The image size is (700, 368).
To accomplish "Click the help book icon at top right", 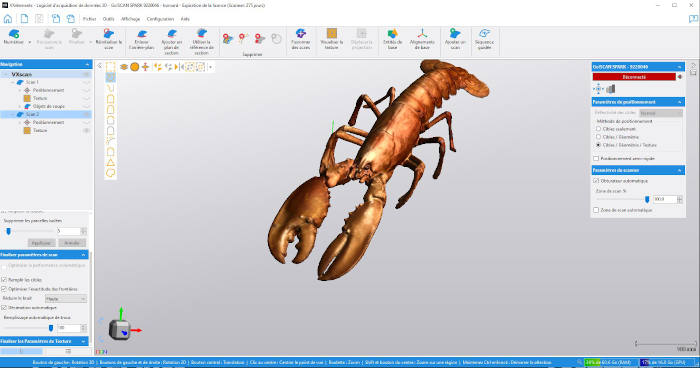I will coord(693,19).
